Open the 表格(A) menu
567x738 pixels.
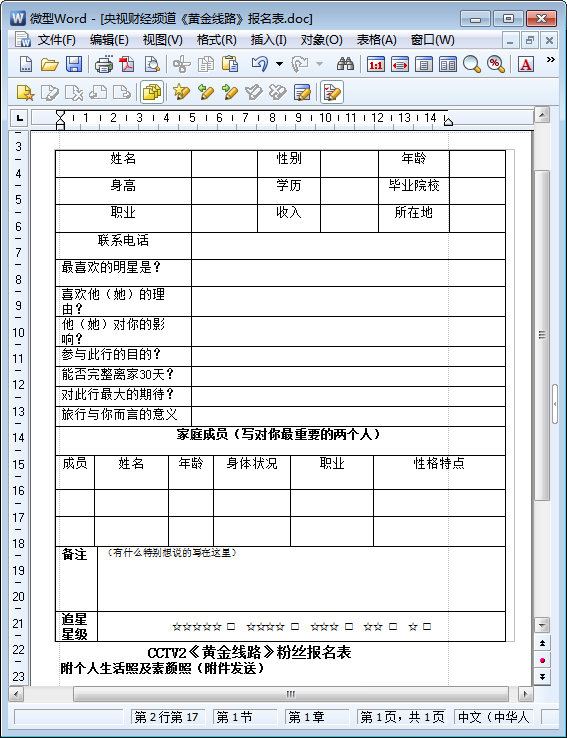376,40
